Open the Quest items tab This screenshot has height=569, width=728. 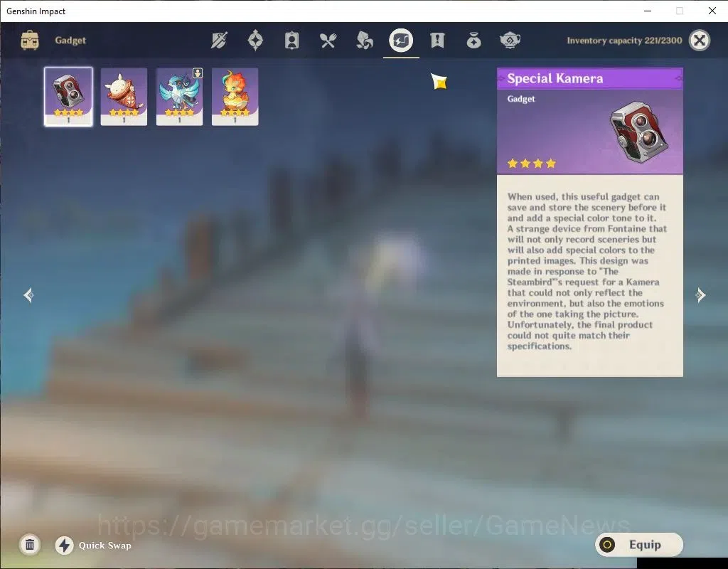pyautogui.click(x=437, y=41)
